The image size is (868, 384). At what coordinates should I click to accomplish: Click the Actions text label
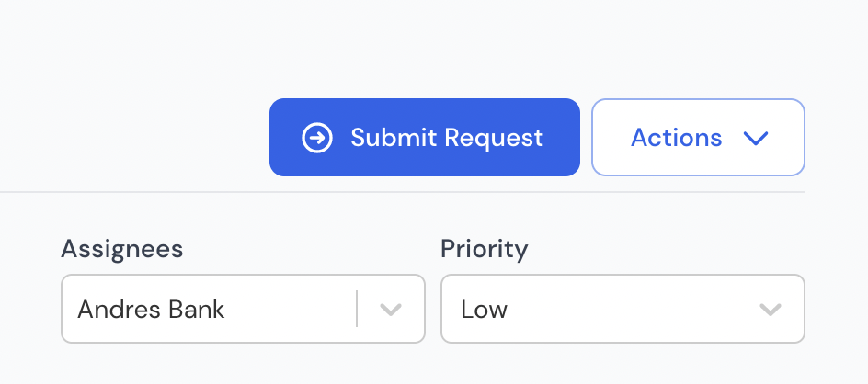point(677,137)
